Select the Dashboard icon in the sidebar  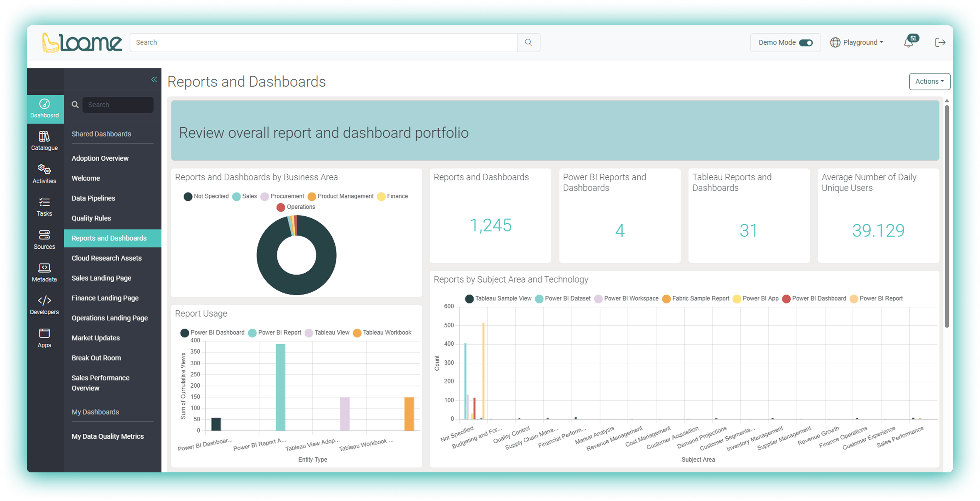(x=44, y=109)
